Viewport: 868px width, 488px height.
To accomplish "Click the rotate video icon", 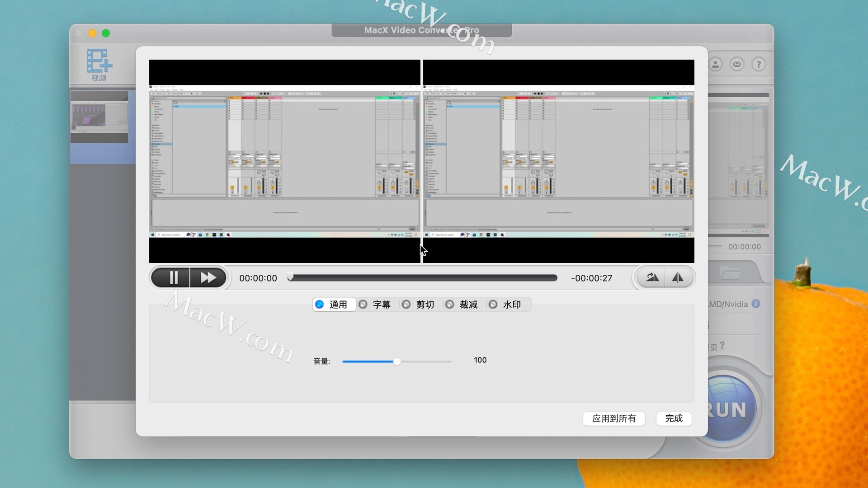I will (651, 277).
